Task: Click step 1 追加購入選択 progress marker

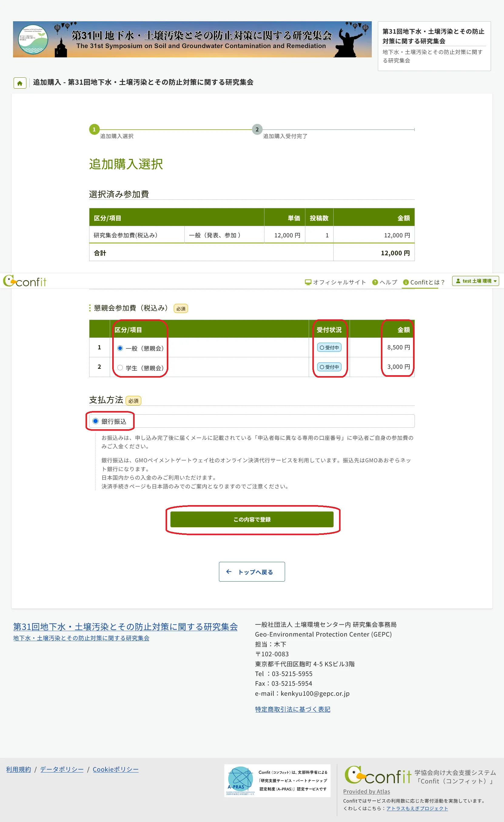Action: coord(94,129)
